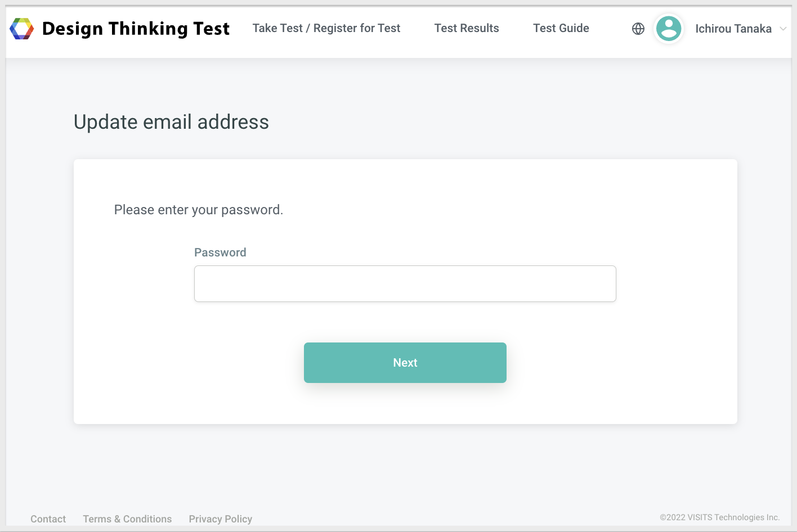Click empty space in the white form card
797x532 pixels.
pyautogui.click(x=647, y=366)
